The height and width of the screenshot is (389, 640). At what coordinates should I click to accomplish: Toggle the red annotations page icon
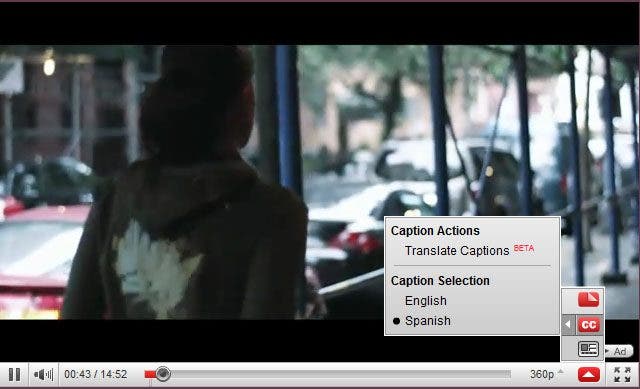coord(589,299)
